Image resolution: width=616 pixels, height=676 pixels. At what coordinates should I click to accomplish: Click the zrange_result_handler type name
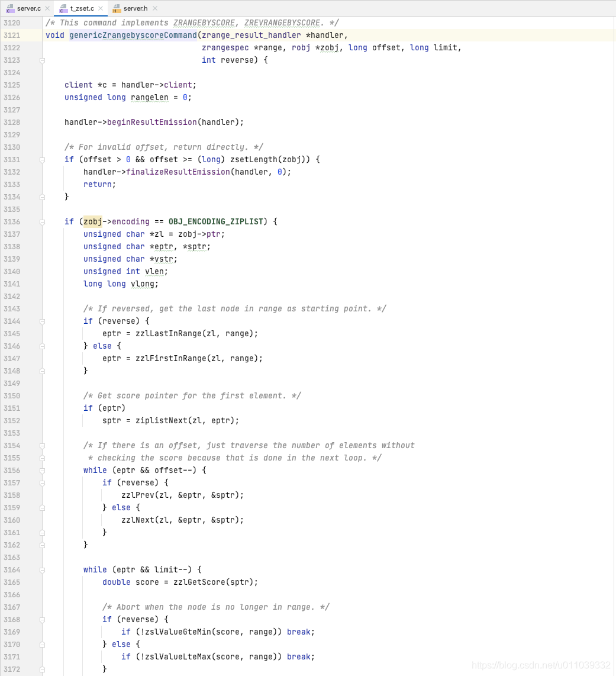point(251,36)
